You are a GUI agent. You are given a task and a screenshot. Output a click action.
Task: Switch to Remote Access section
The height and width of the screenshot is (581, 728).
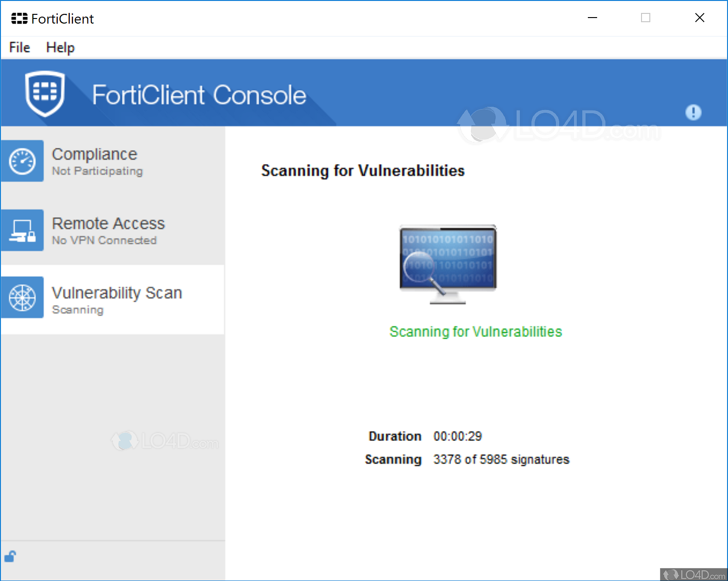[108, 224]
